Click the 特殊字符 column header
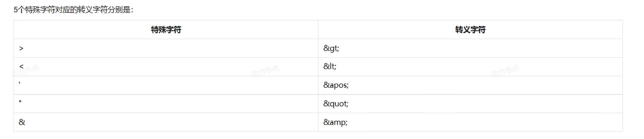 166,30
